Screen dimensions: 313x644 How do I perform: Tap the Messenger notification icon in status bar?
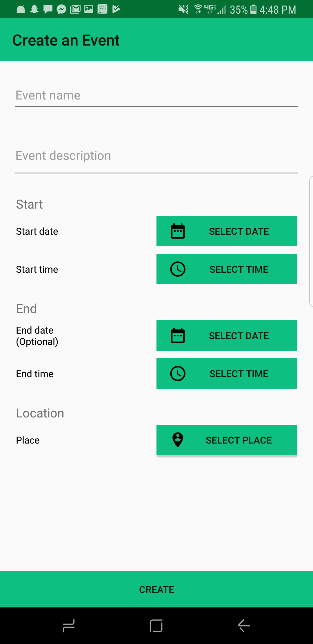point(61,10)
